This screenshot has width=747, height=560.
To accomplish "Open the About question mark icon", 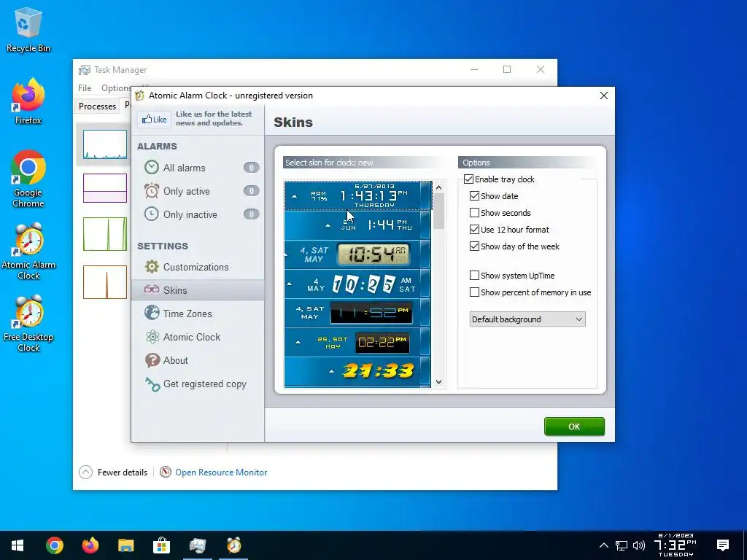I will pyautogui.click(x=152, y=360).
